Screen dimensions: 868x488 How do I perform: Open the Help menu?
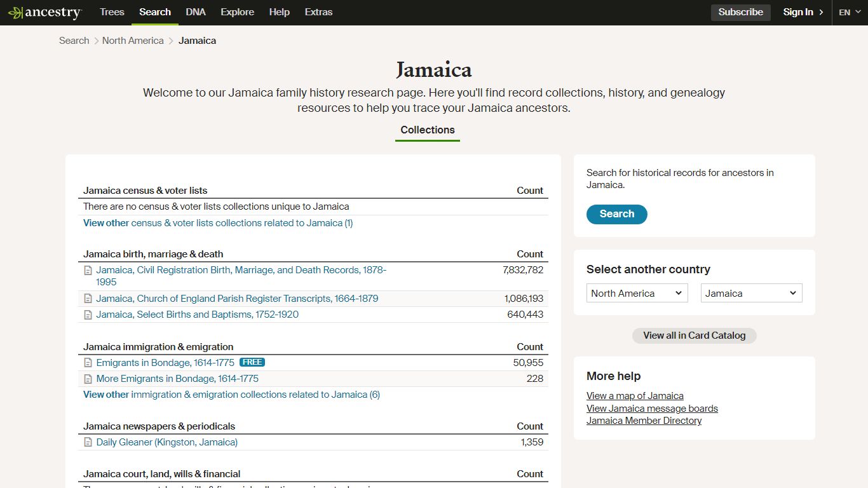[279, 12]
